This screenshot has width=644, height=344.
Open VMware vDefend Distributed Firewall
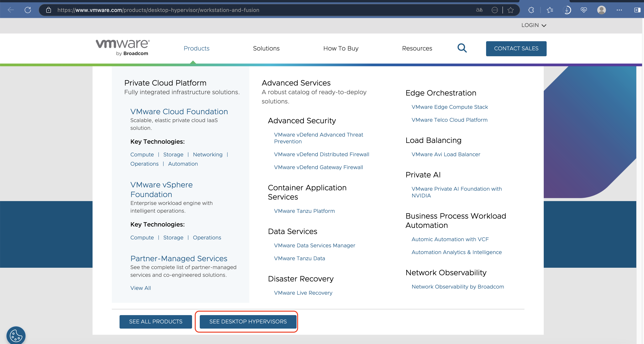[x=321, y=154]
